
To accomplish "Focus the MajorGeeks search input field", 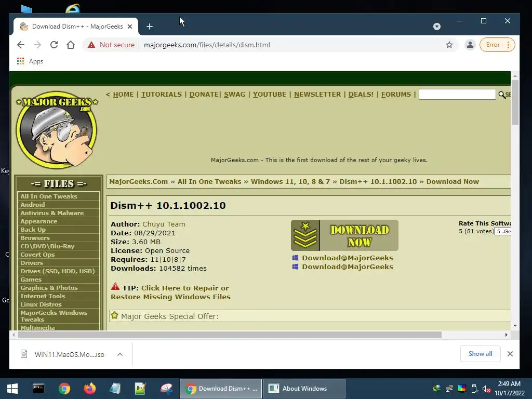I will pyautogui.click(x=457, y=95).
